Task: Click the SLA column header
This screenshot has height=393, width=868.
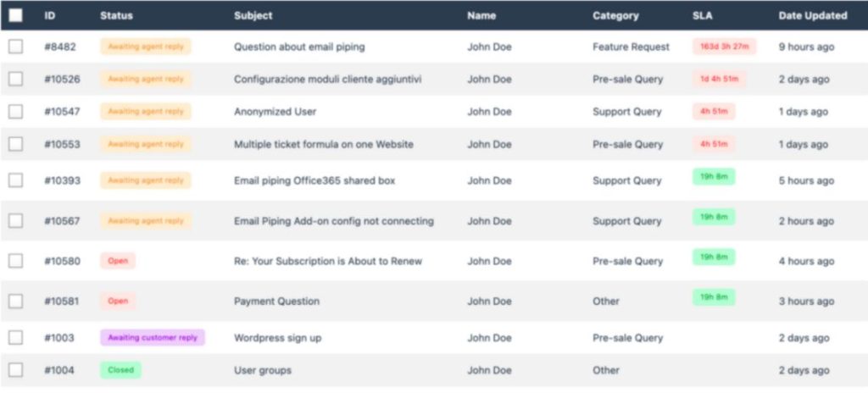Action: (702, 15)
